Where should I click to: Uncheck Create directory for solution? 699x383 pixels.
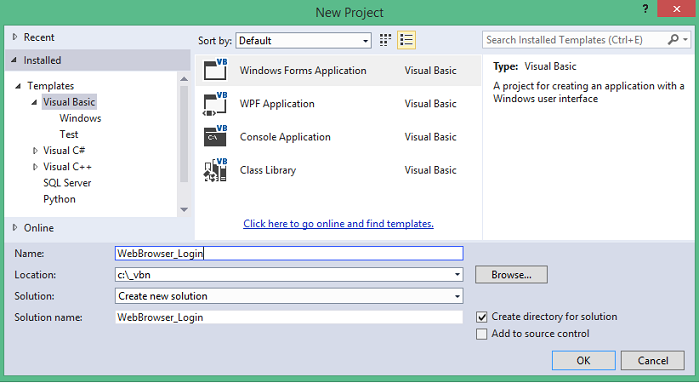pos(481,317)
